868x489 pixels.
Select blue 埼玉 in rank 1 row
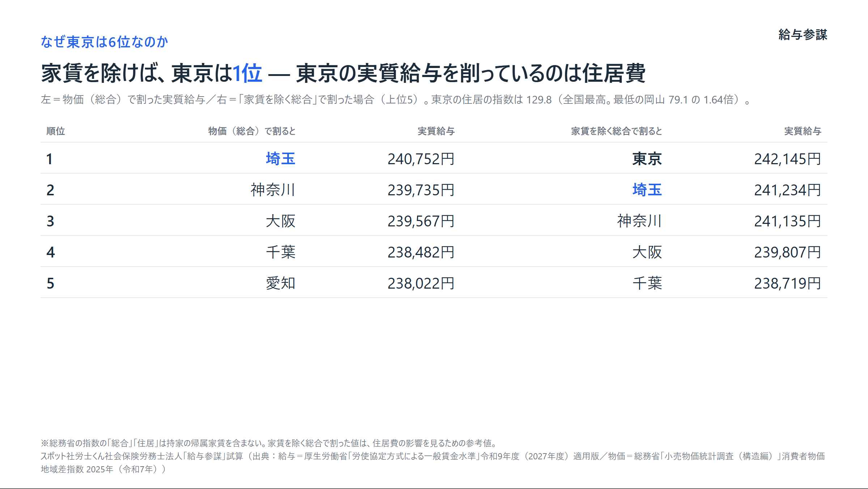tap(281, 159)
